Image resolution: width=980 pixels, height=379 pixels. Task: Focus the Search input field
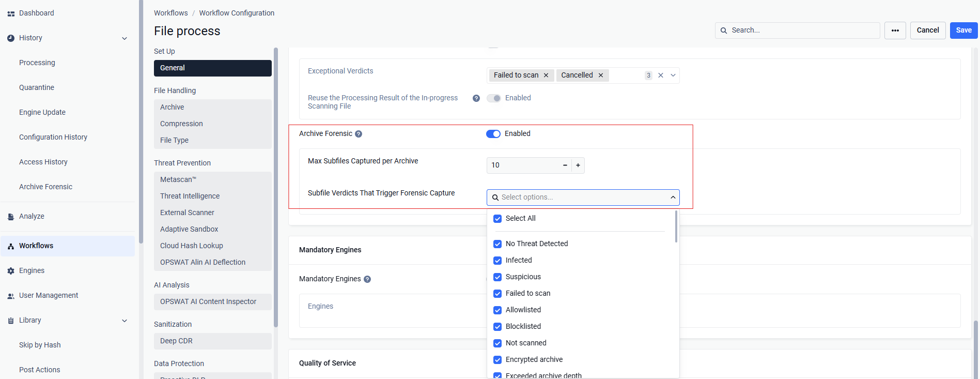click(798, 31)
